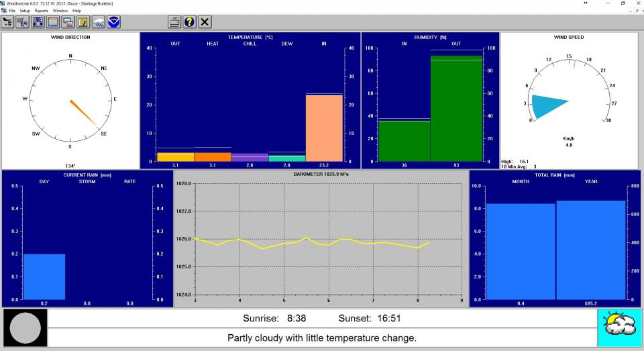The width and height of the screenshot is (644, 351).
Task: Open the Reports menu
Action: [x=42, y=11]
